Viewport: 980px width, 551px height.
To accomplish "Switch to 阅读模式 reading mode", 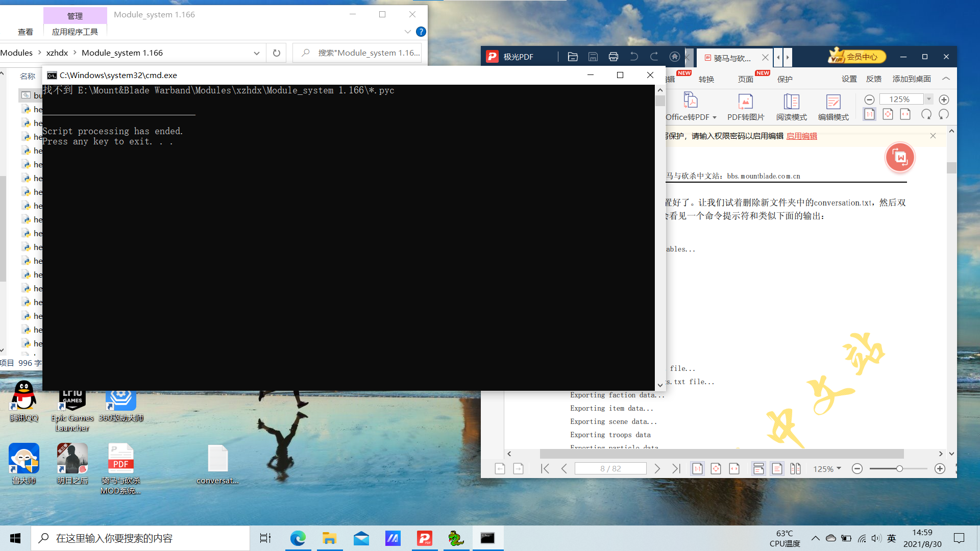I will pyautogui.click(x=792, y=106).
